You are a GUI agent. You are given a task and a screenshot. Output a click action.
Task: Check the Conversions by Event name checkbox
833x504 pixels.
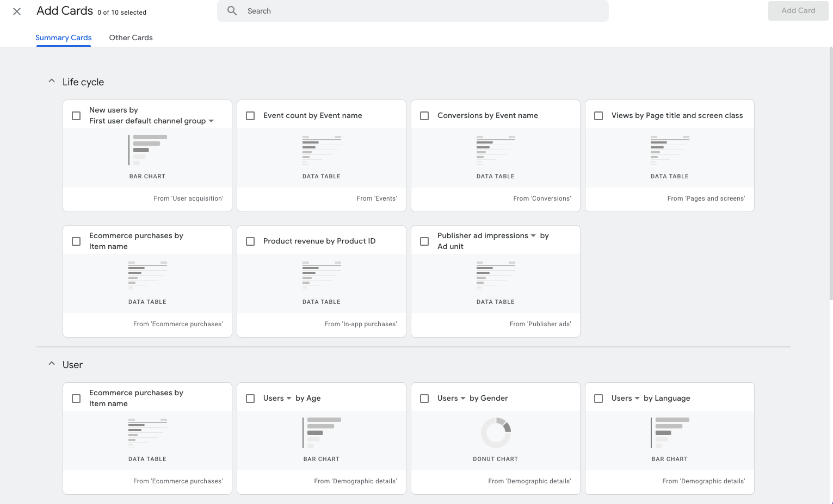(x=424, y=116)
